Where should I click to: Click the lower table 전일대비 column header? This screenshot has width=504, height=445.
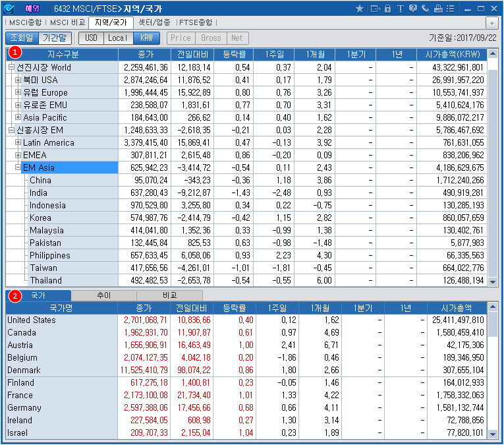[192, 308]
